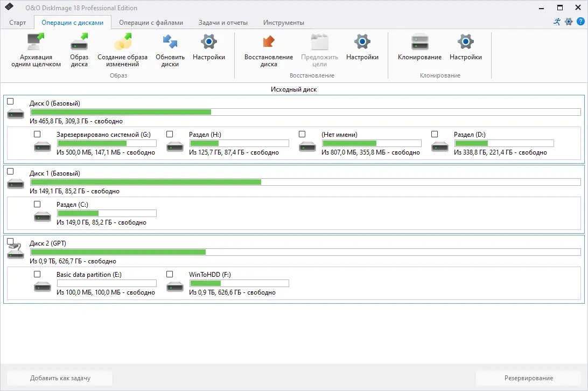Go to the Задачи и отчеты tab
The height and width of the screenshot is (391, 588).
(223, 23)
